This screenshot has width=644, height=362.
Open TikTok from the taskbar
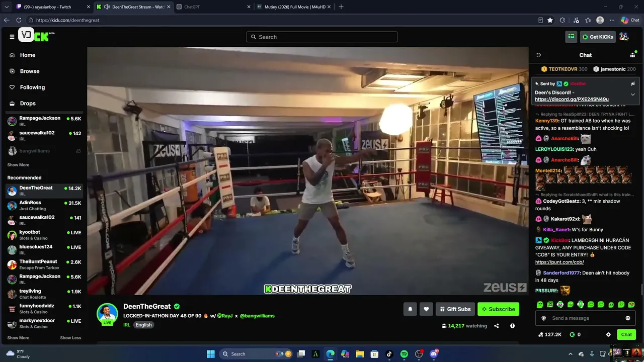(389, 354)
